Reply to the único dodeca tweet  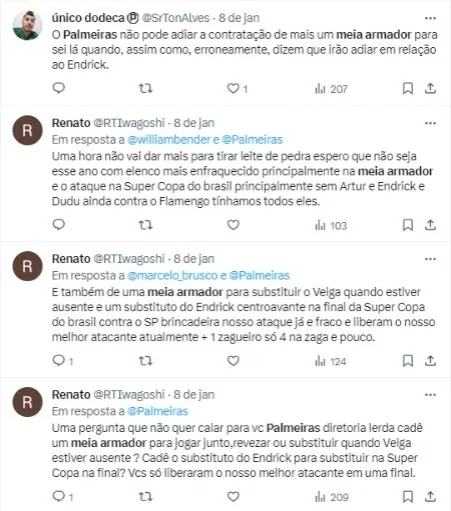59,88
